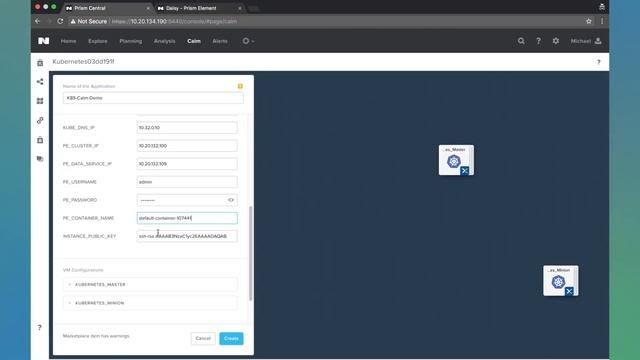This screenshot has width=640, height=360.
Task: Click the VM Configurations heading
Action: pyautogui.click(x=83, y=270)
